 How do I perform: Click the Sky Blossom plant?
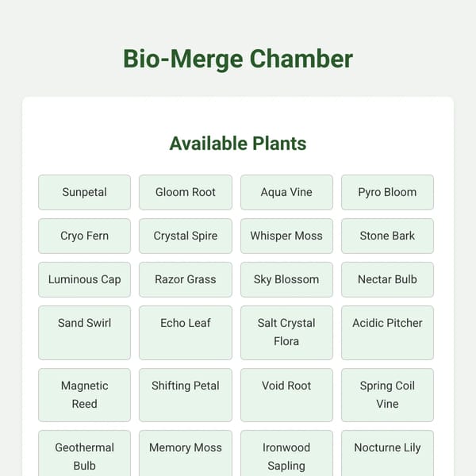[x=286, y=279]
